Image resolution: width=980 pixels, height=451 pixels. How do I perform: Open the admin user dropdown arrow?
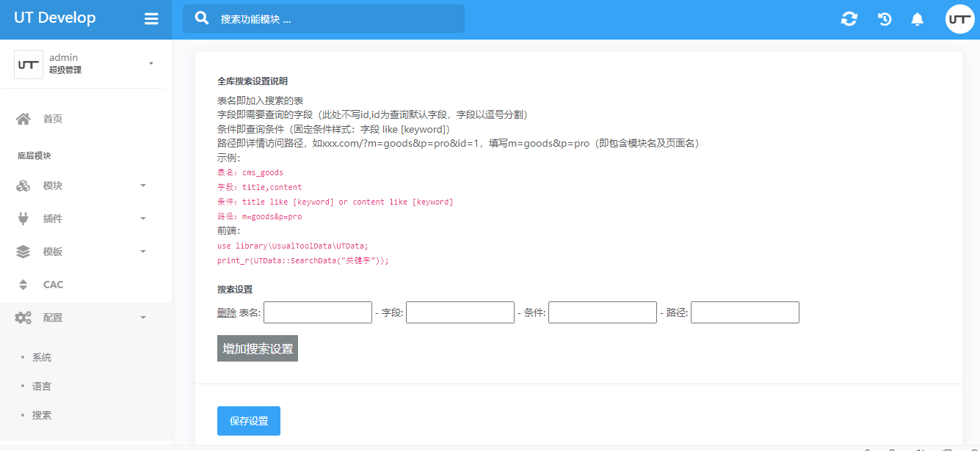point(151,64)
